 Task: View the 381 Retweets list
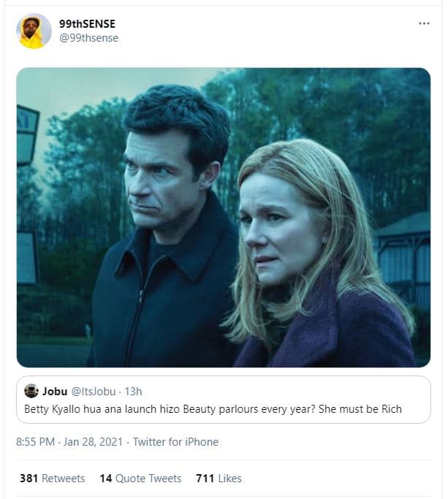point(52,479)
